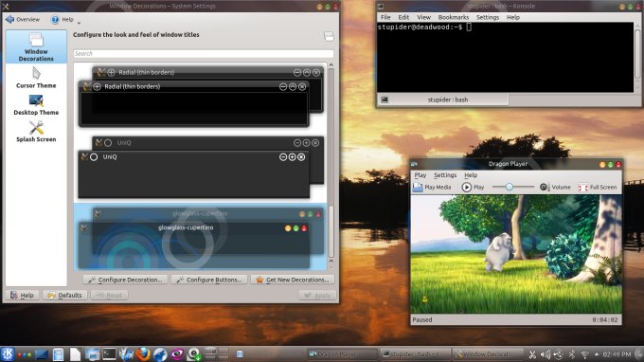Open the Desktop Theme settings module
This screenshot has width=644, height=362.
(x=36, y=105)
